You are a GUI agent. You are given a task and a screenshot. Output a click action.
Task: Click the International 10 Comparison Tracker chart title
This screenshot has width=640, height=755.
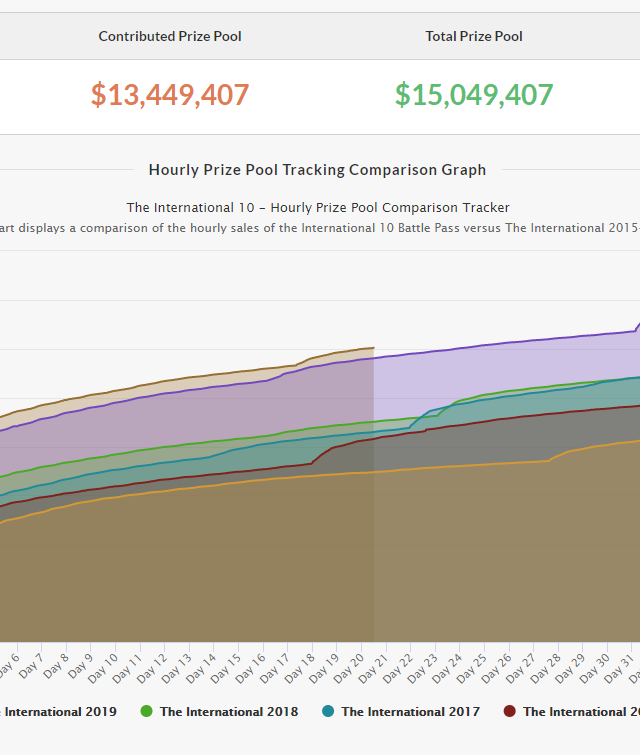point(317,207)
